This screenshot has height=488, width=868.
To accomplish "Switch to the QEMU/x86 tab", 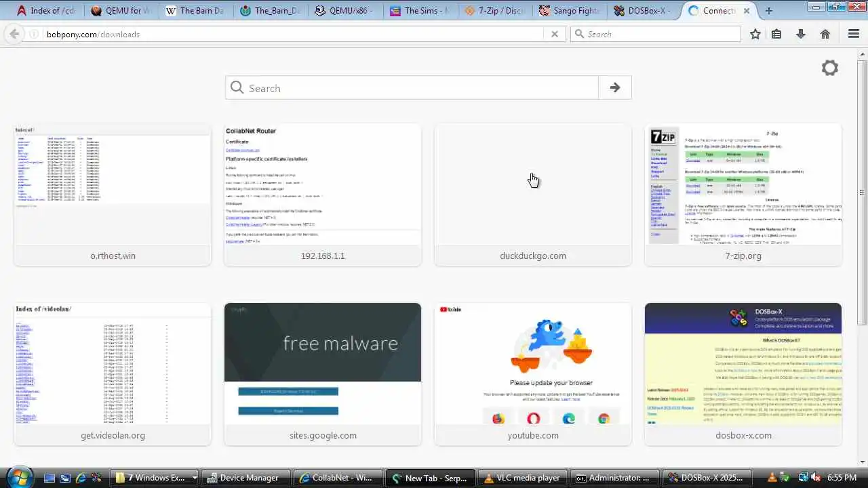I will pyautogui.click(x=345, y=11).
